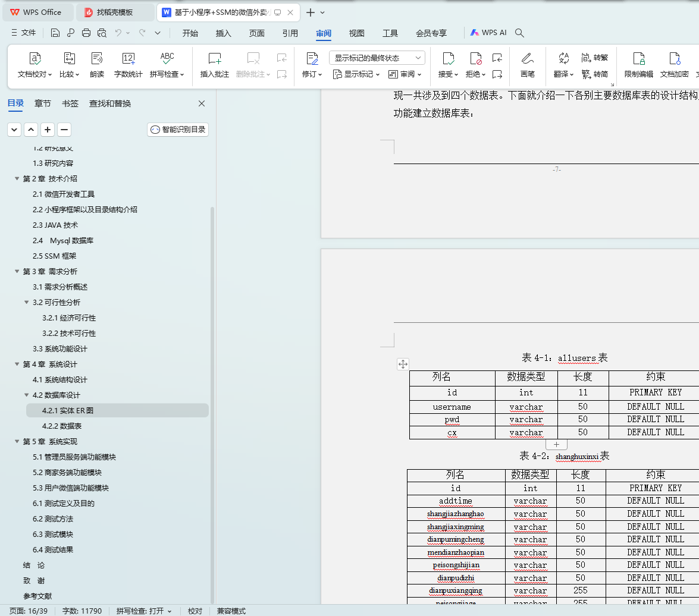Open the 文档校对 proofreading tool

tap(35, 65)
